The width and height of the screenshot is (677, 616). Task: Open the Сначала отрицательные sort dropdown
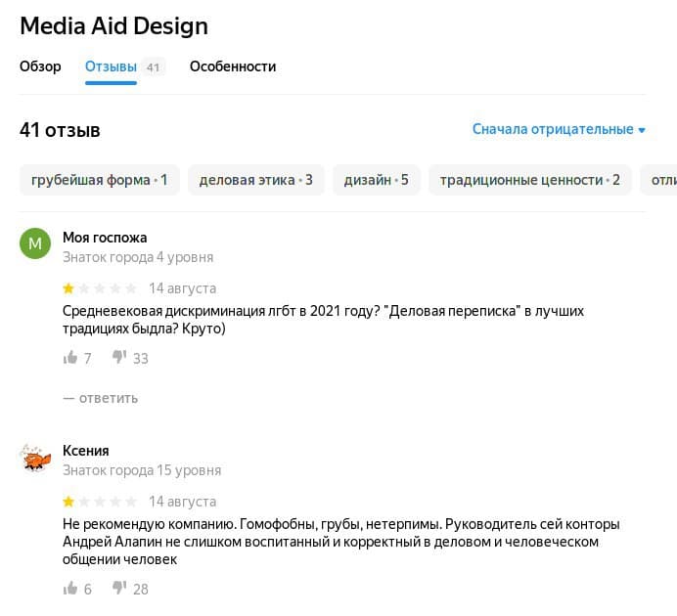[559, 129]
